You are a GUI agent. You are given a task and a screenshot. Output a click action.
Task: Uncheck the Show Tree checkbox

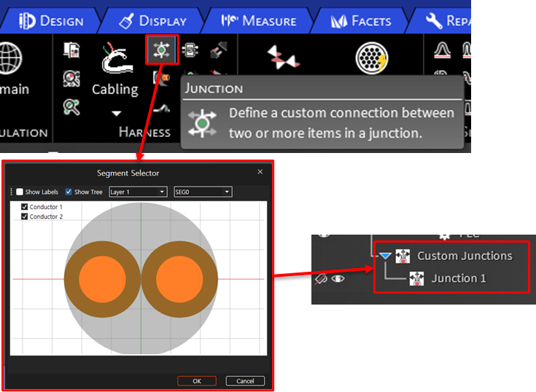[x=69, y=192]
